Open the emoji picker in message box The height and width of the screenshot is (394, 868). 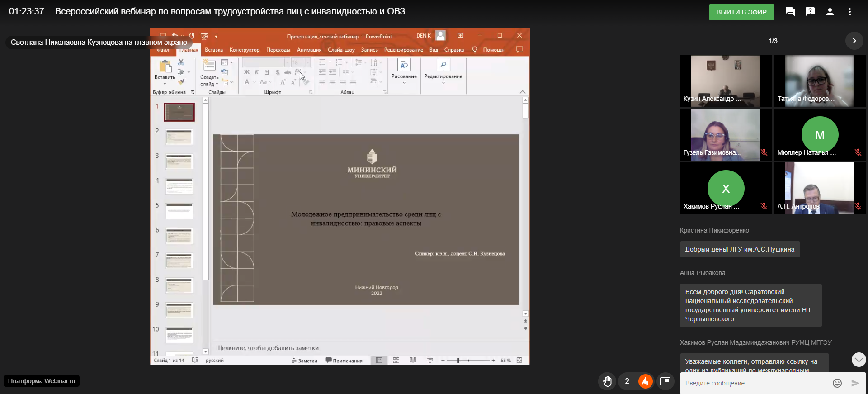point(837,383)
